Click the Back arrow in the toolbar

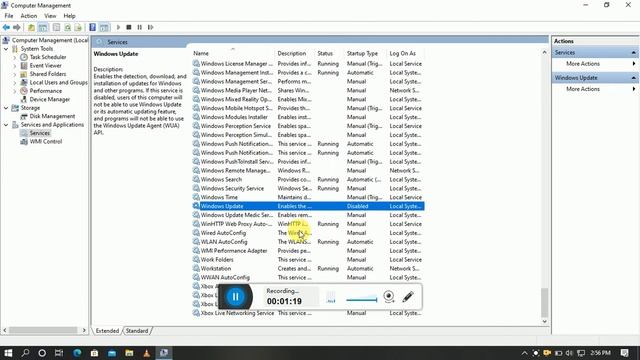[x=6, y=27]
